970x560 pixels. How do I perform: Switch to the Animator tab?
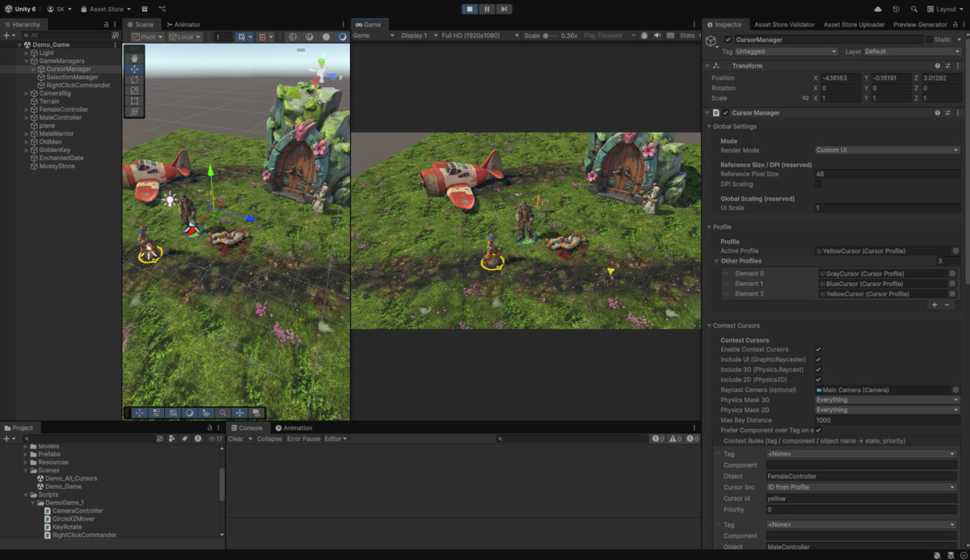183,24
